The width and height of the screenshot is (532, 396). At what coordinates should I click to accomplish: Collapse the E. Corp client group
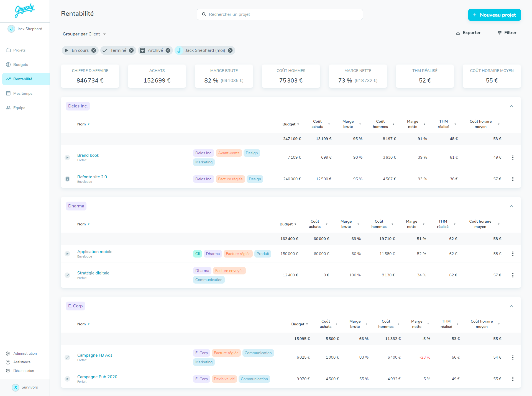tap(511, 306)
